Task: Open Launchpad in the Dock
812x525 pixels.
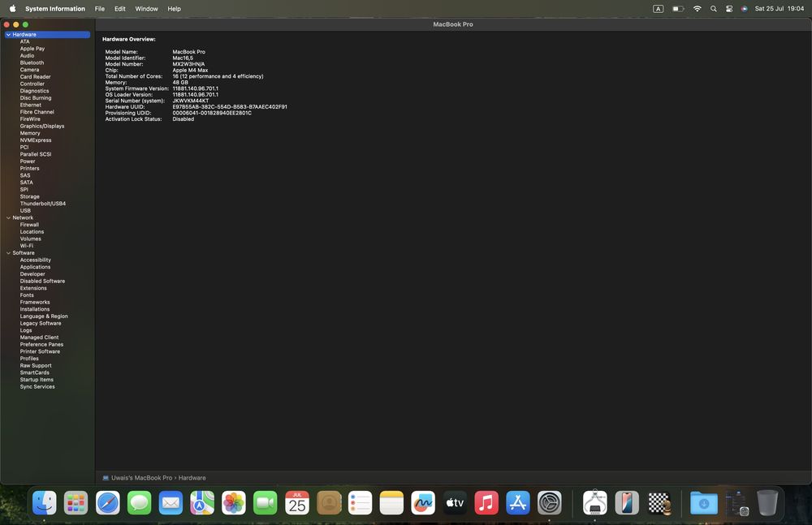Action: pyautogui.click(x=76, y=503)
